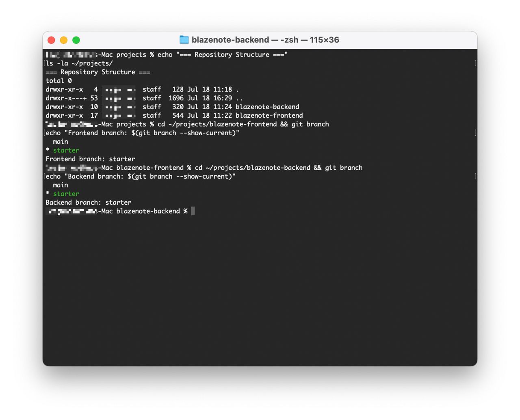
Task: Click the yellow minimize button of the window
Action: pos(64,40)
